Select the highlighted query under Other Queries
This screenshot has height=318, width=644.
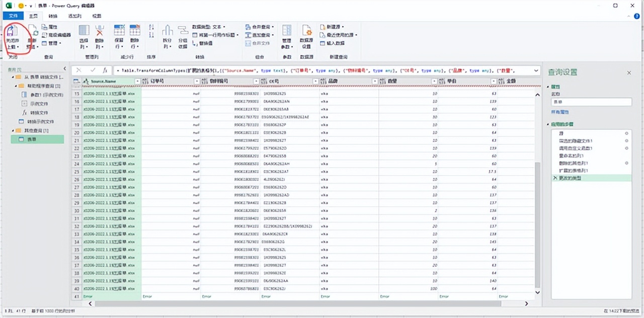pos(37,139)
